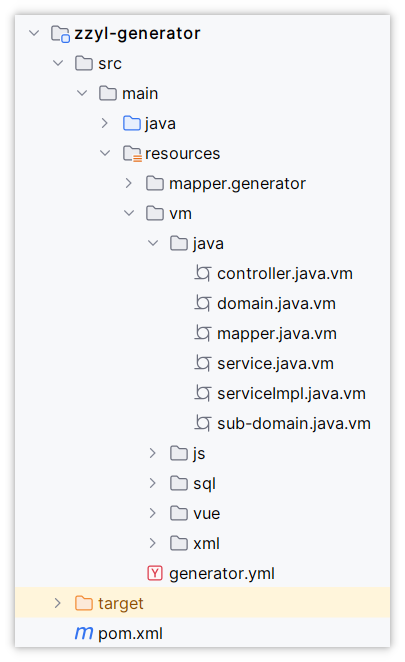Screen dimensions: 405x662
Task: Expand the target folder chevron
Action: pos(57,603)
